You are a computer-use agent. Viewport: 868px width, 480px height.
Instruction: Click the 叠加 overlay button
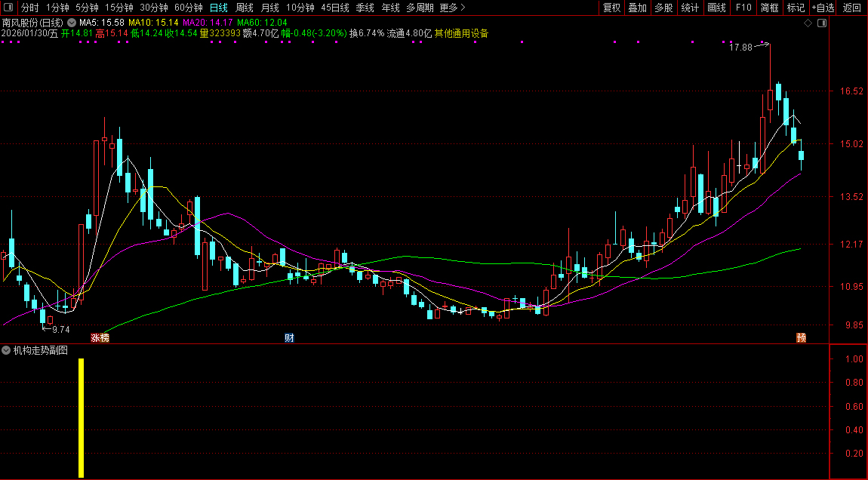[x=638, y=8]
